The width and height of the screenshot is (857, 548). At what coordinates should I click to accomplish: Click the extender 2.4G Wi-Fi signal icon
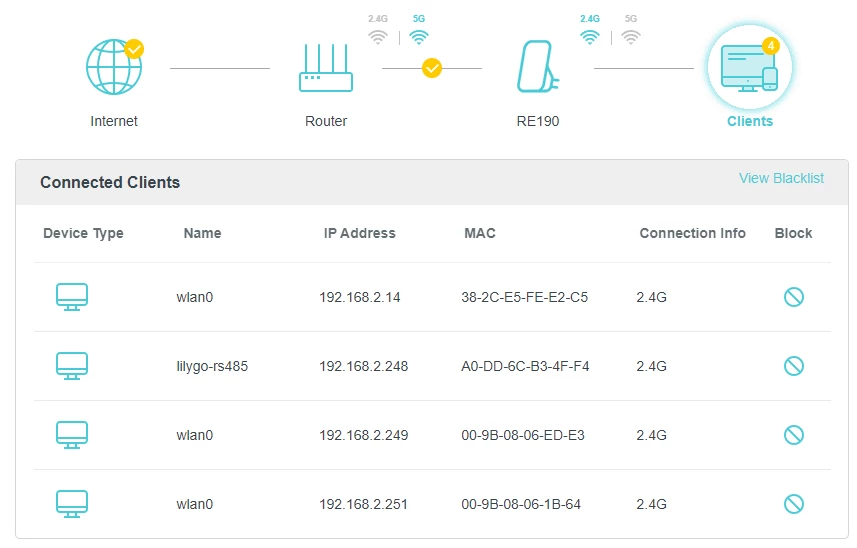coord(590,37)
